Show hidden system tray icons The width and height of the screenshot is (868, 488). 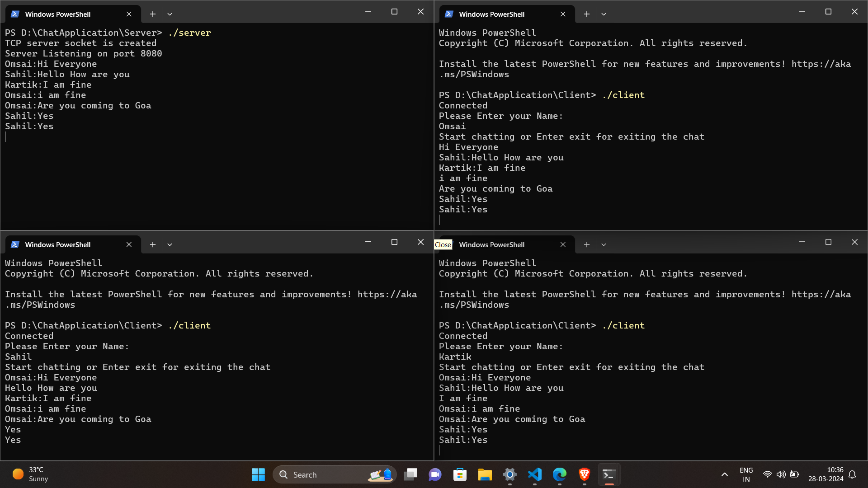(724, 474)
